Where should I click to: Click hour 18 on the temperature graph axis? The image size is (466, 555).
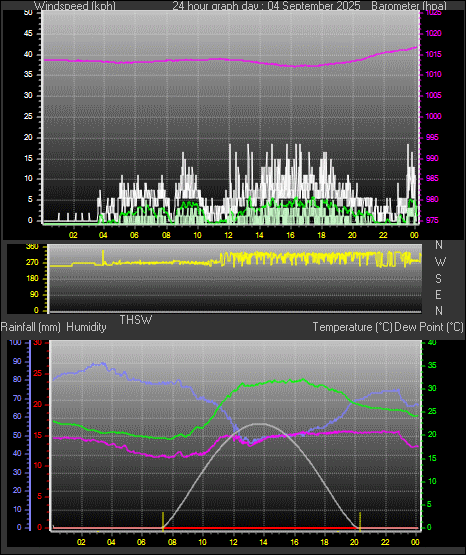click(x=324, y=542)
